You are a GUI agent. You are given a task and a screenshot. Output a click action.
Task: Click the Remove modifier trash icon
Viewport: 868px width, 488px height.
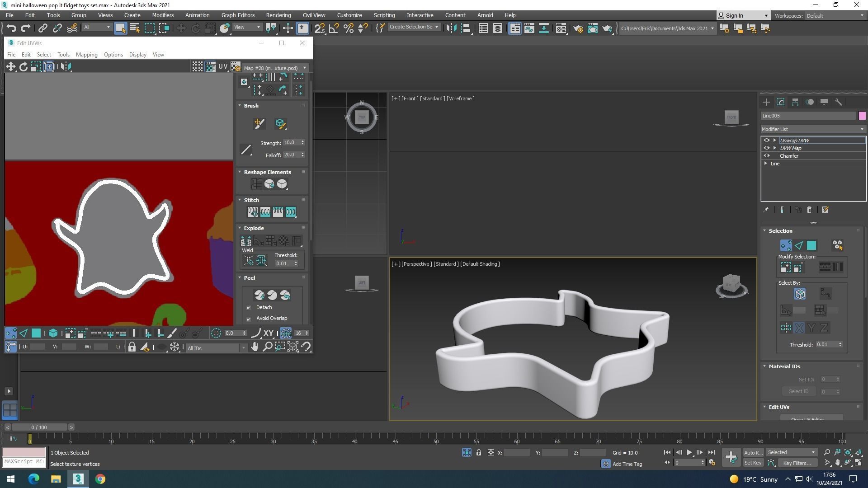coord(809,210)
